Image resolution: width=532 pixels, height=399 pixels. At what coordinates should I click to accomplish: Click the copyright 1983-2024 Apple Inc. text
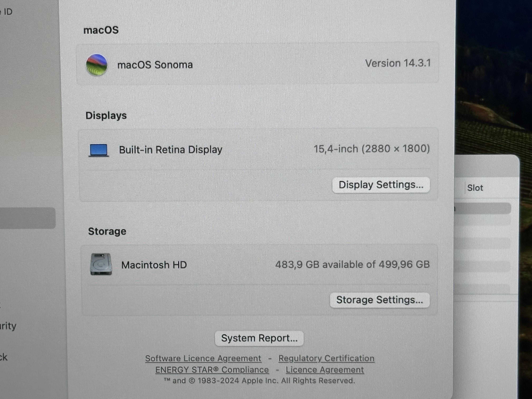[259, 381]
